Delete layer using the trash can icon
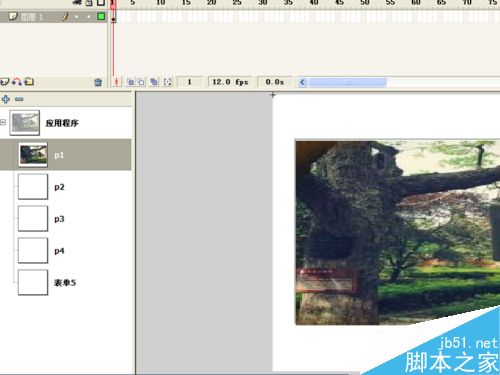The width and height of the screenshot is (500, 375). click(x=98, y=82)
